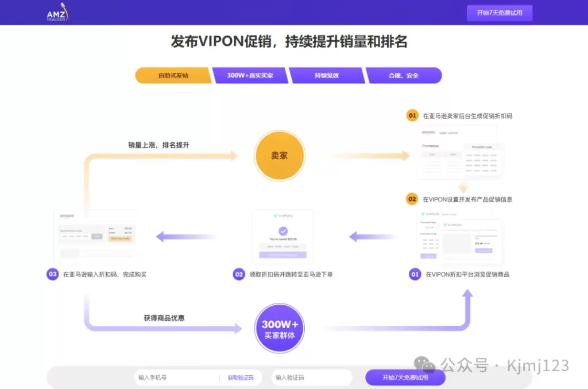Click the bottom 开始7天免费试用 button
588x389 pixels.
point(405,378)
